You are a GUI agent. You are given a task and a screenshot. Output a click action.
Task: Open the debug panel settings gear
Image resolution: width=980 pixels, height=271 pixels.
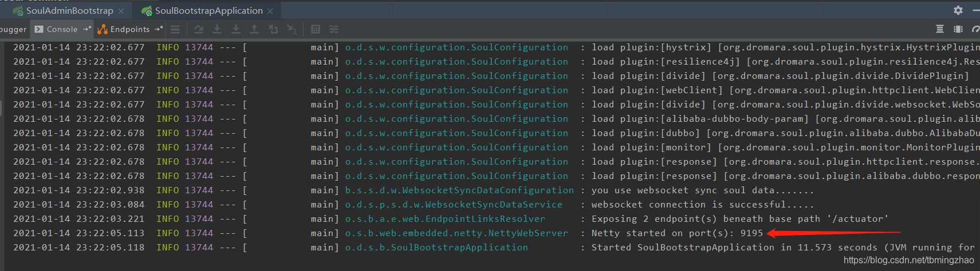(958, 10)
